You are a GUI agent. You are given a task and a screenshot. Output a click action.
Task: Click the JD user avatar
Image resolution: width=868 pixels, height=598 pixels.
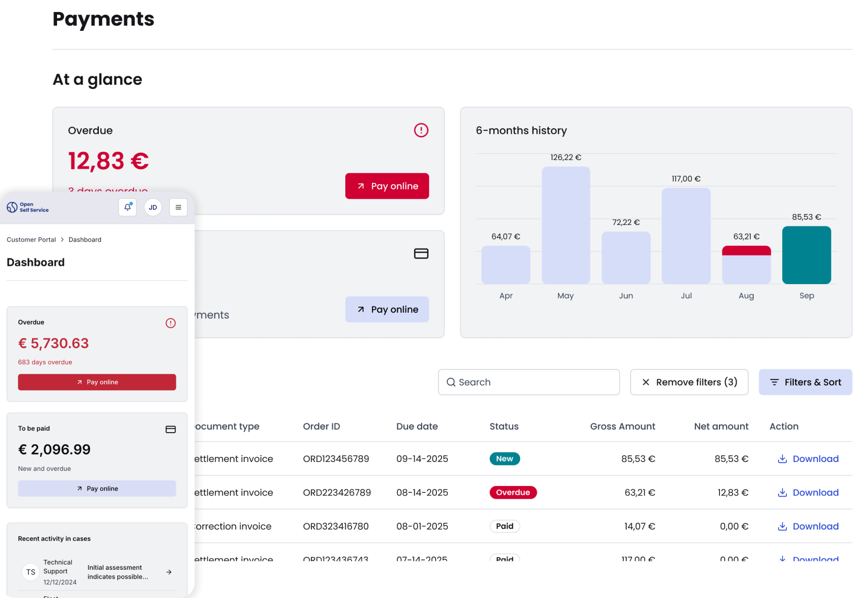[x=153, y=207]
